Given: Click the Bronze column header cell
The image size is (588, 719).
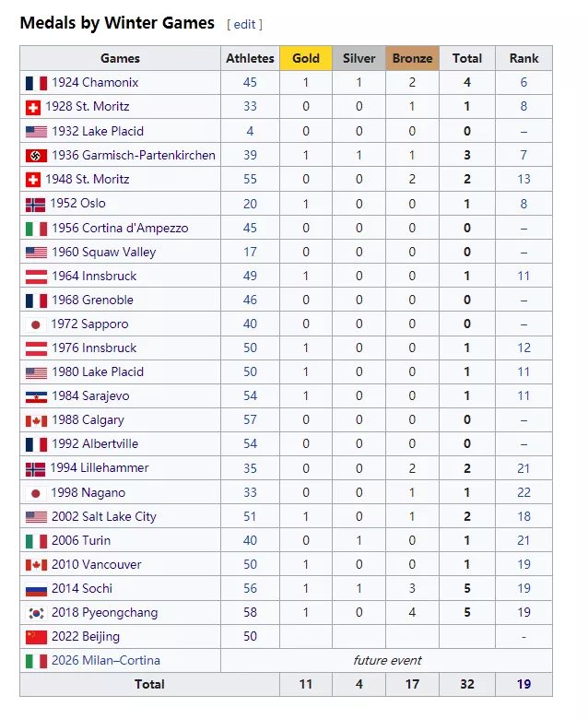Looking at the screenshot, I should click(412, 58).
